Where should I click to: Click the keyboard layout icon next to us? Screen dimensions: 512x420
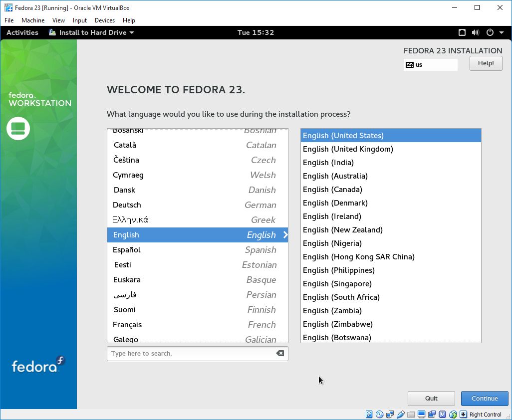click(x=410, y=65)
